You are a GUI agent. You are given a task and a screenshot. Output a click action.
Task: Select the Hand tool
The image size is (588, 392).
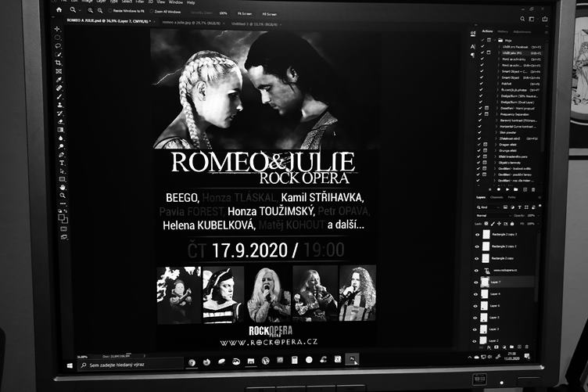point(63,187)
